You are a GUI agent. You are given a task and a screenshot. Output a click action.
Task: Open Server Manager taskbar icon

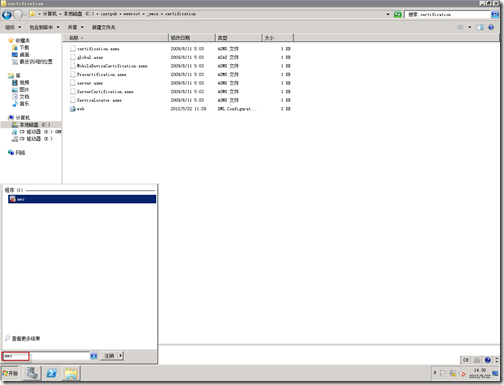tap(32, 373)
